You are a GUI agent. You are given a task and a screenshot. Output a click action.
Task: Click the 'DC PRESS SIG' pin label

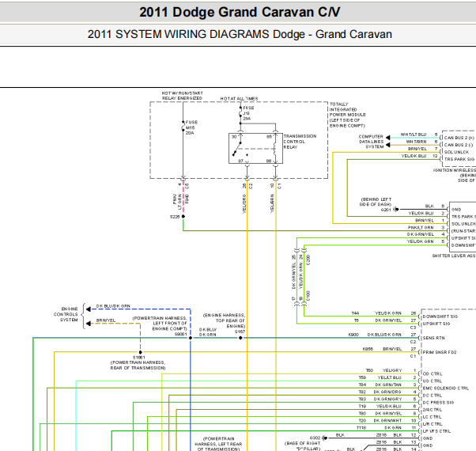pyautogui.click(x=438, y=403)
